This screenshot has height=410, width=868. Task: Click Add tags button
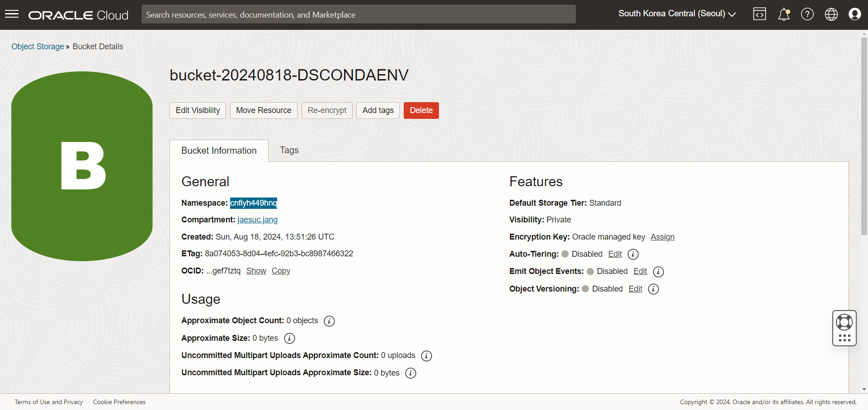pos(378,110)
